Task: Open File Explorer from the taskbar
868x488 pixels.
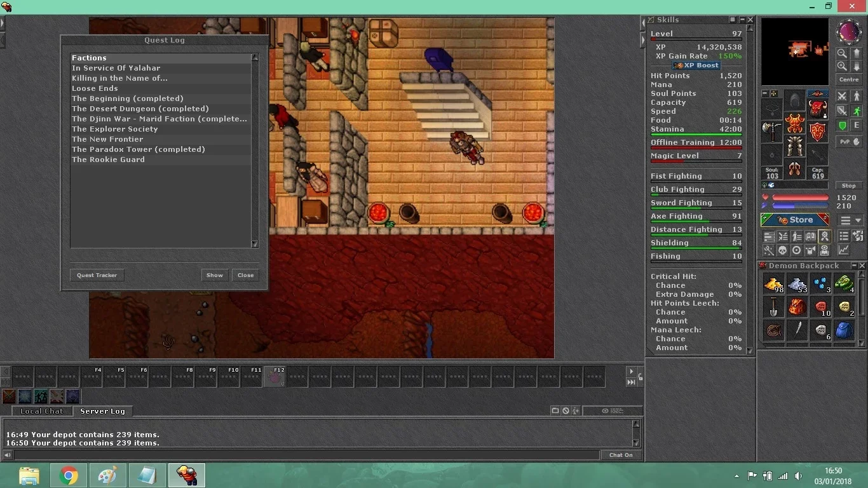Action: tap(29, 475)
